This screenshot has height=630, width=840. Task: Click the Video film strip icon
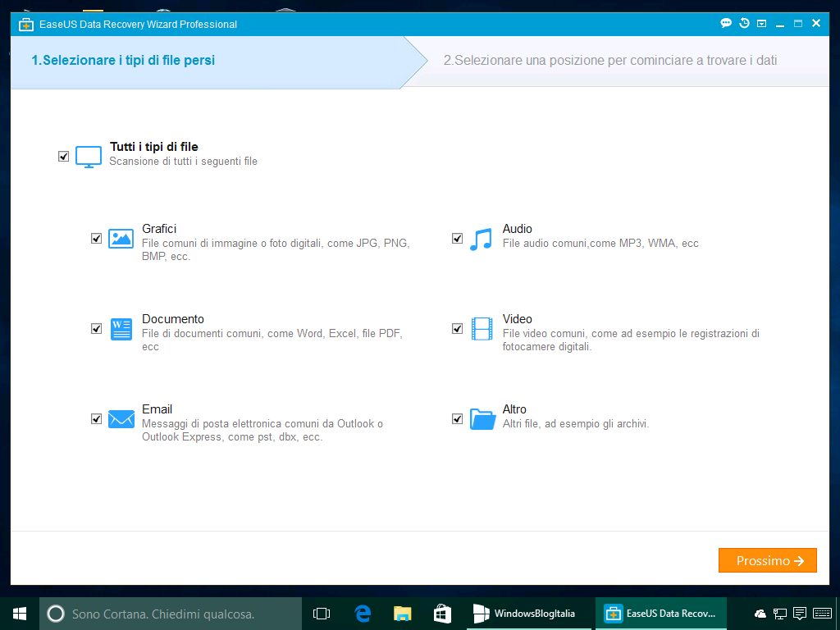[482, 329]
